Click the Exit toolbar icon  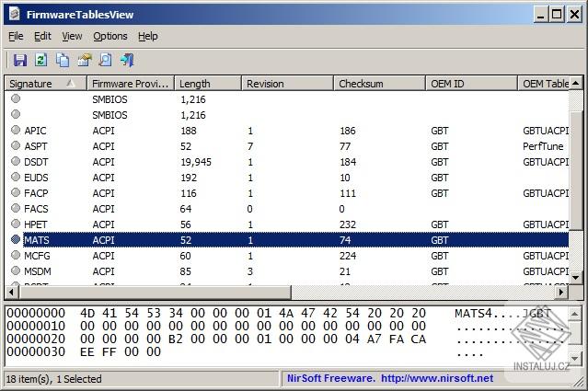point(127,60)
